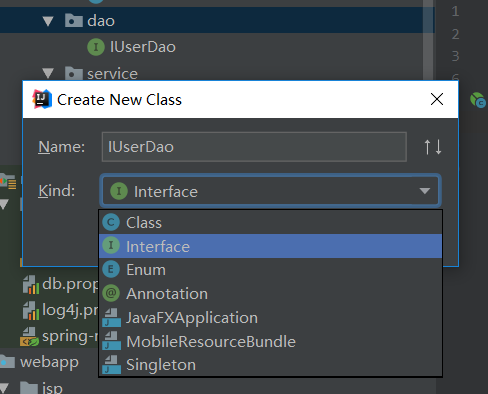Collapse the dao folder arrow
The height and width of the screenshot is (394, 488).
48,21
